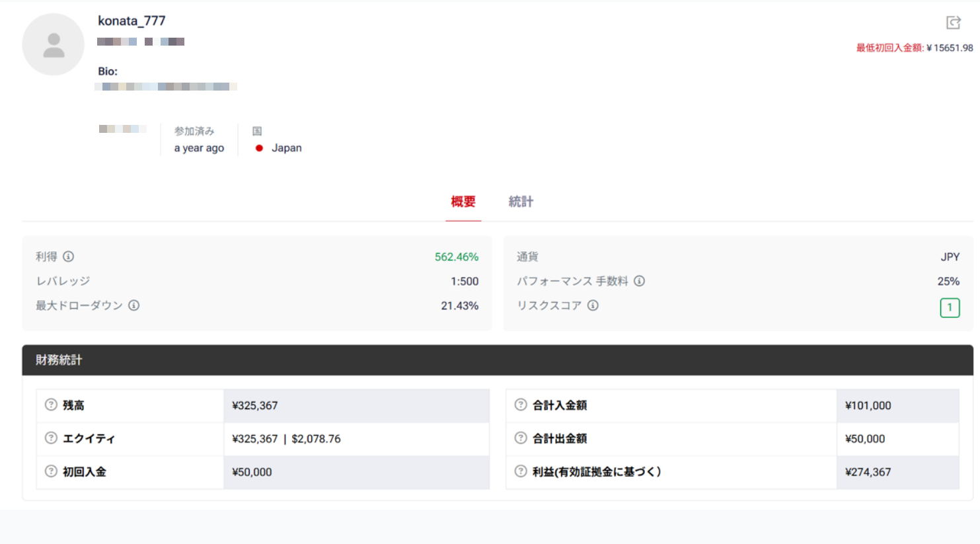Viewport: 980px width, 544px height.
Task: Click the help icon beside エクイティ
Action: 51,438
